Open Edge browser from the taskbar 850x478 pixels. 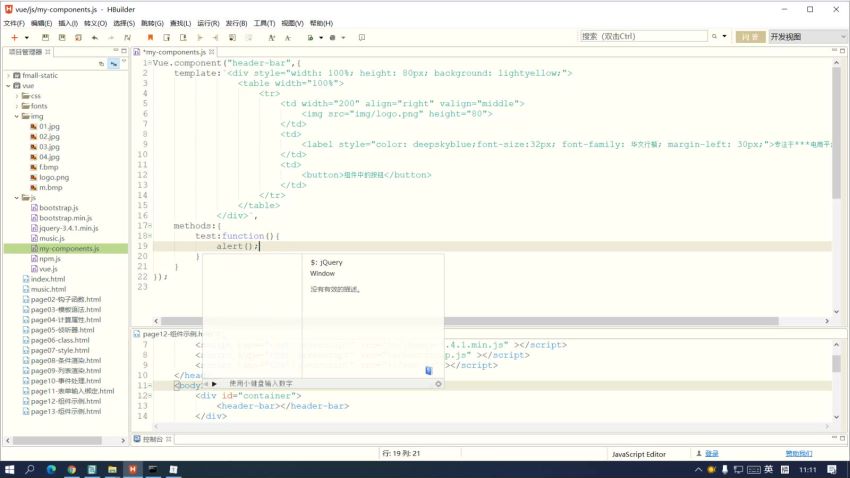(51, 469)
